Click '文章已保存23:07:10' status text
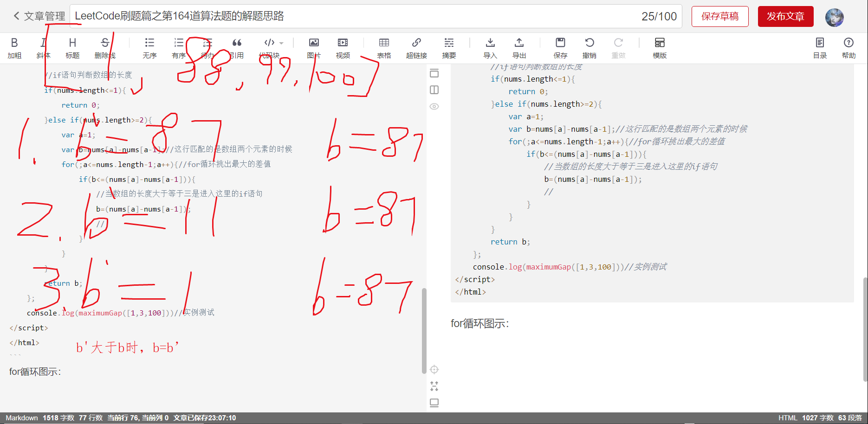This screenshot has width=868, height=424. coord(205,418)
